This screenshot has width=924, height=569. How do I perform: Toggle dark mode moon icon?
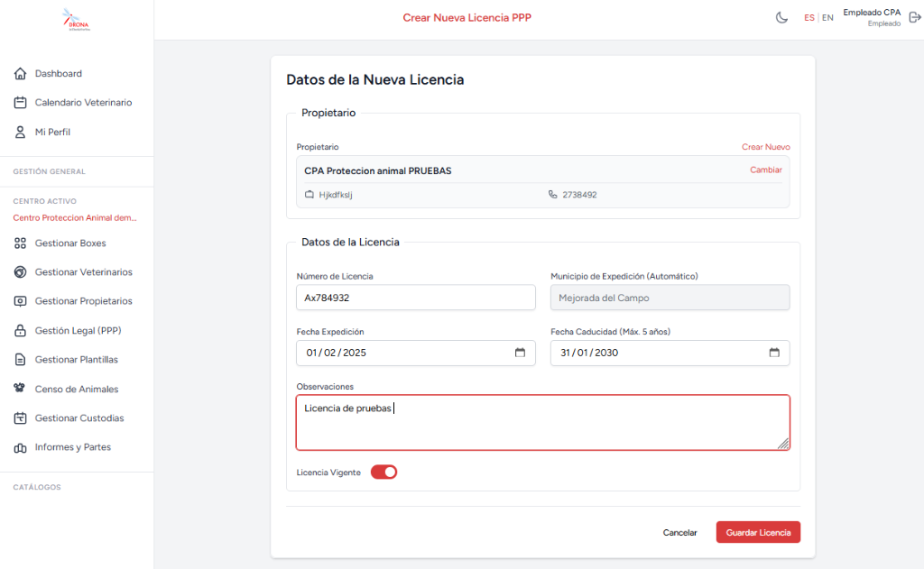[781, 18]
